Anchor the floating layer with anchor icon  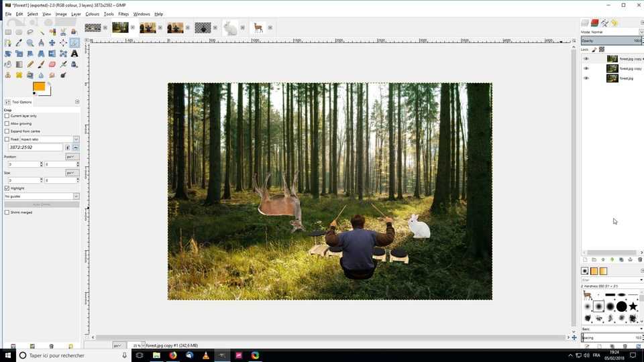[631, 260]
